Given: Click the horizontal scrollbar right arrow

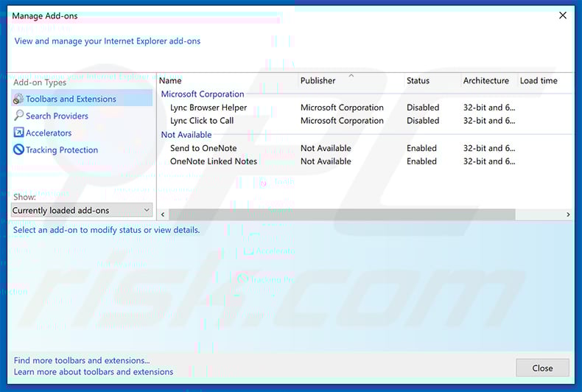Looking at the screenshot, I should (568, 214).
